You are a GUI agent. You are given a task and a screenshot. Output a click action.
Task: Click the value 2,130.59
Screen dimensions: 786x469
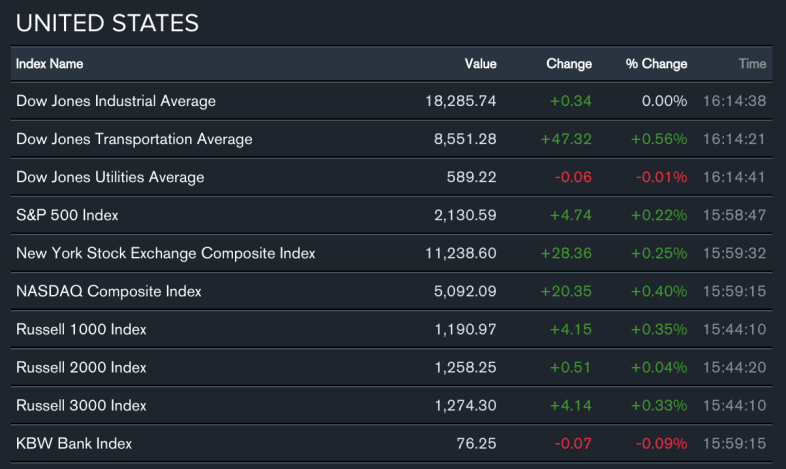(465, 215)
